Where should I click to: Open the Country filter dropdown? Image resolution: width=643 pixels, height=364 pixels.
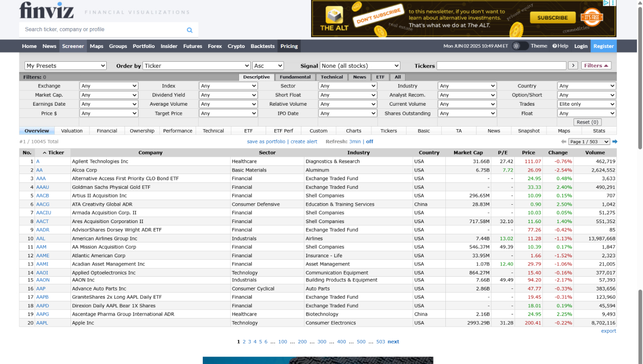(x=587, y=86)
